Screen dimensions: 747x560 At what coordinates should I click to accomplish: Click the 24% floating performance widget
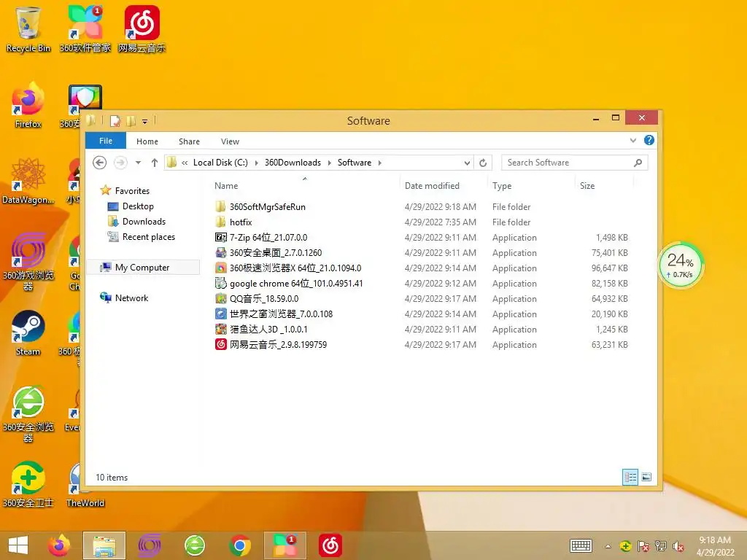pyautogui.click(x=681, y=265)
